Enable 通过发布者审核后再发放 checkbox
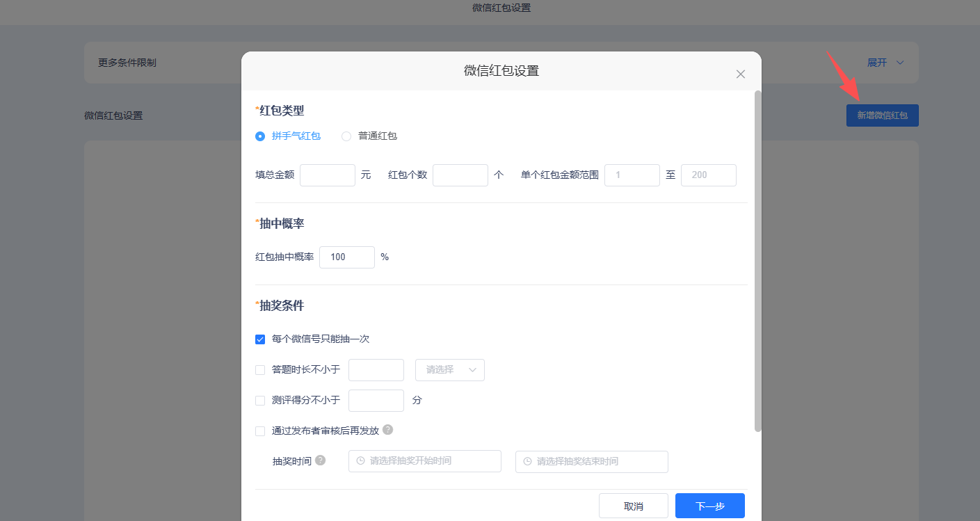The width and height of the screenshot is (980, 521). (260, 431)
